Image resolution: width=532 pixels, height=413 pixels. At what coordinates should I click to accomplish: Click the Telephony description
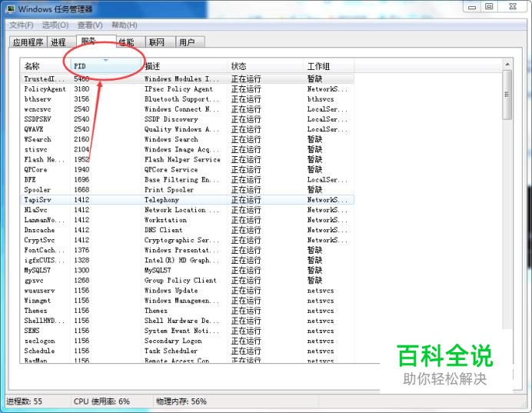161,200
